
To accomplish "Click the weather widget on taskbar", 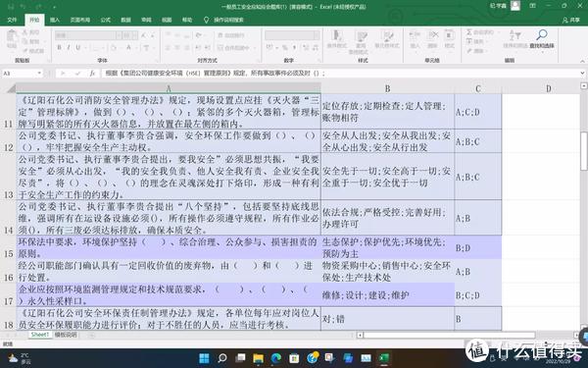I will [x=20, y=358].
